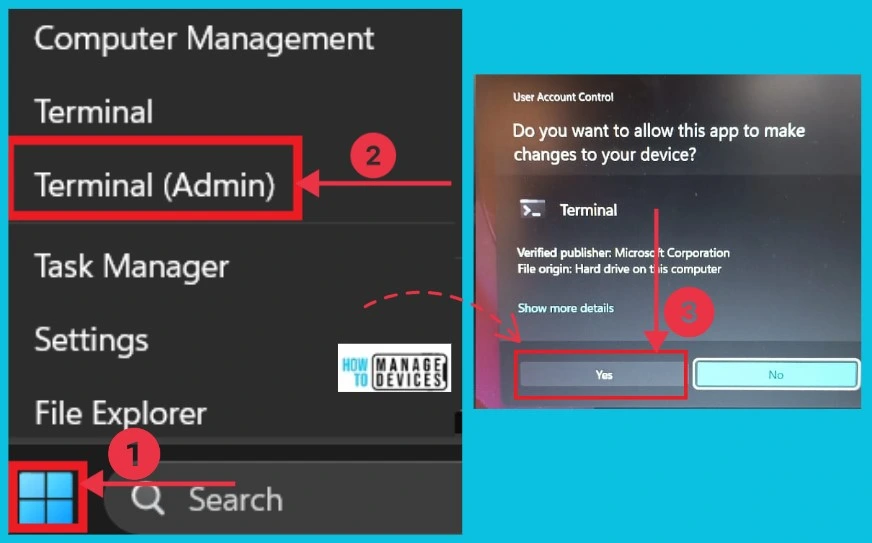
Task: Select the Terminal menu entry
Action: click(x=93, y=112)
